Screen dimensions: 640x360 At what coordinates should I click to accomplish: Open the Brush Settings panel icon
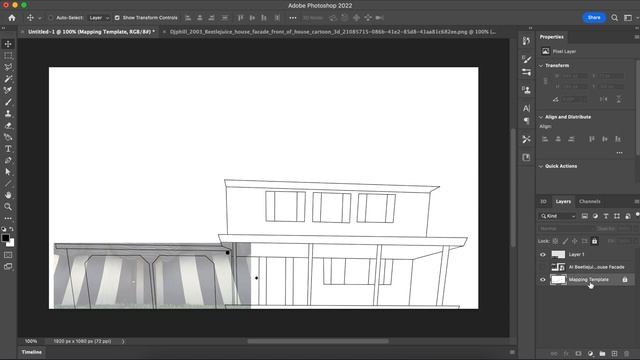pyautogui.click(x=527, y=60)
